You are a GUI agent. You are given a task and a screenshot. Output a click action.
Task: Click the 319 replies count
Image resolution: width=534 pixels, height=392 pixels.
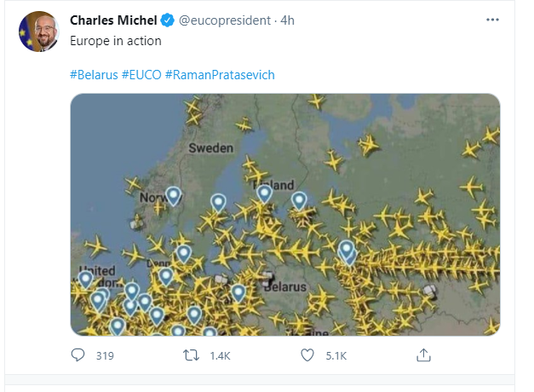[105, 355]
